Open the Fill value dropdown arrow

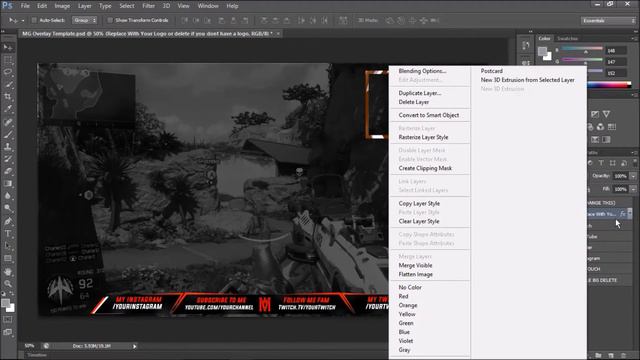pyautogui.click(x=633, y=189)
